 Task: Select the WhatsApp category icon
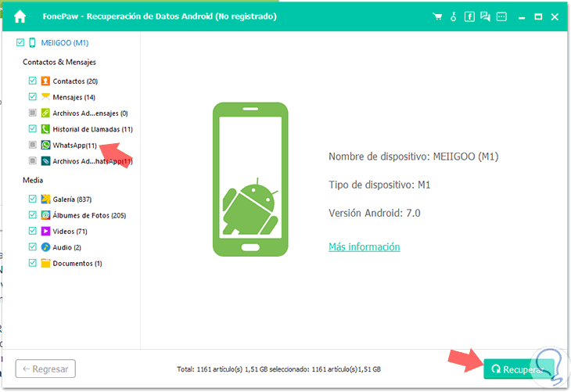(x=45, y=145)
